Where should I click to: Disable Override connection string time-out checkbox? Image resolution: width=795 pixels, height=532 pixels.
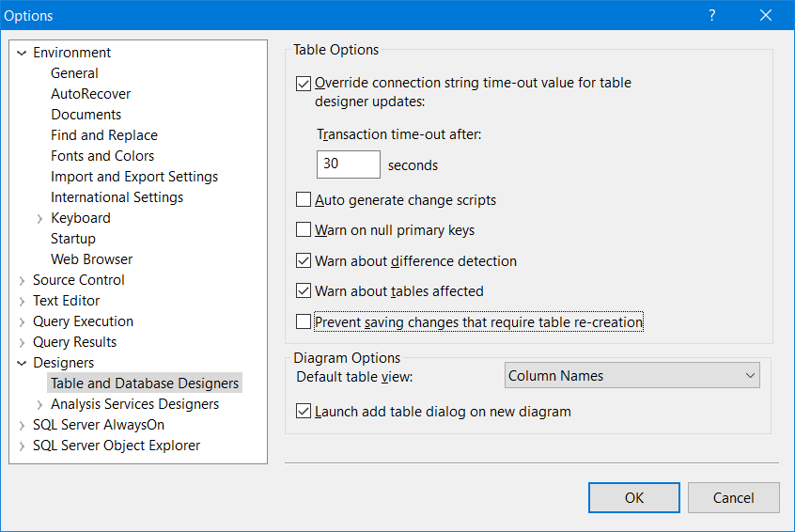304,83
